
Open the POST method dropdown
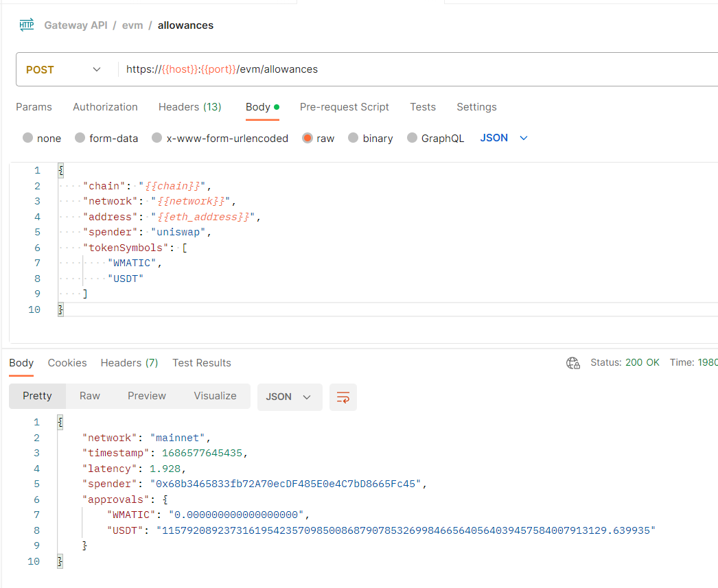coord(65,69)
